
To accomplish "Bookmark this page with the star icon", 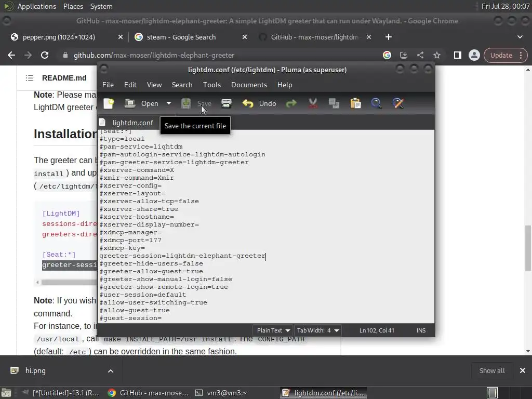I will click(x=436, y=55).
